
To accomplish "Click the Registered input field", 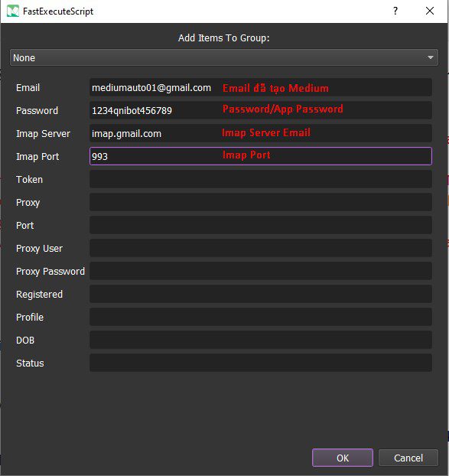I will pyautogui.click(x=261, y=294).
